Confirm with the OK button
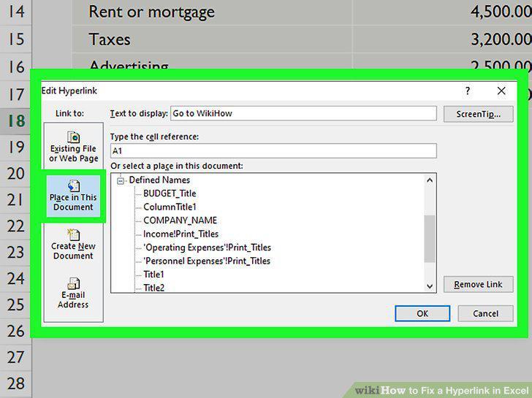Screen dimensions: 532x398 pos(422,313)
